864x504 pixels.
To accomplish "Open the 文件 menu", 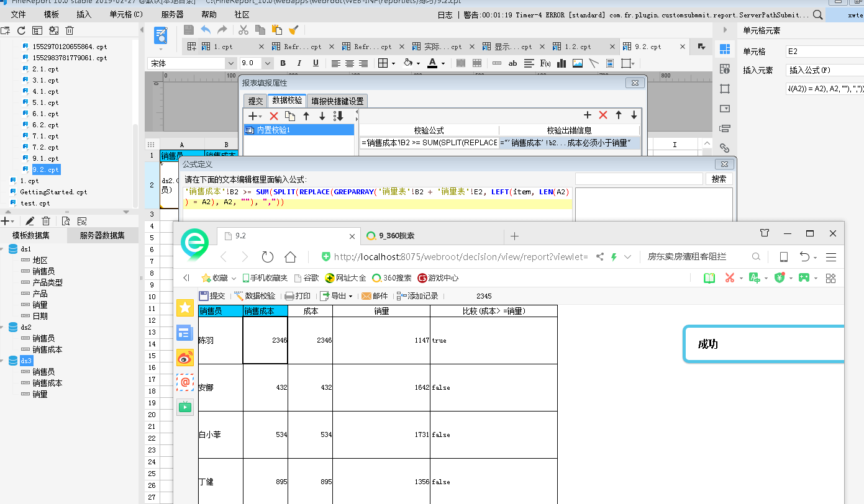I will [19, 14].
